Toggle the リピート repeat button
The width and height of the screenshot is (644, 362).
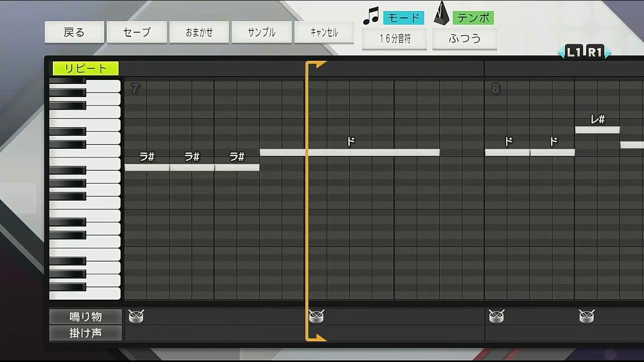[x=86, y=68]
